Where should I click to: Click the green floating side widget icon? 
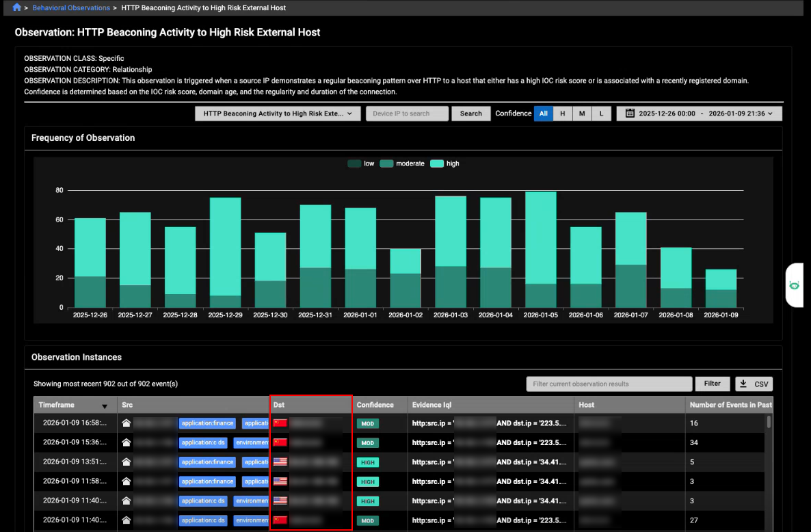tap(795, 285)
